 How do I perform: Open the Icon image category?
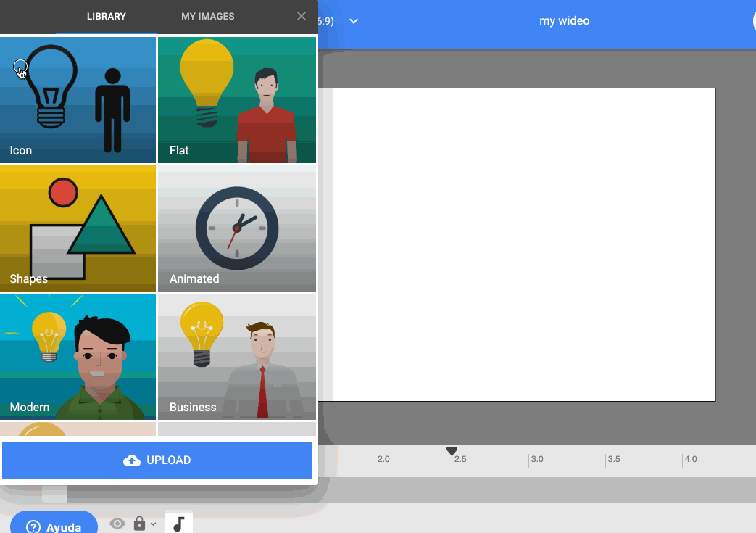pyautogui.click(x=78, y=100)
